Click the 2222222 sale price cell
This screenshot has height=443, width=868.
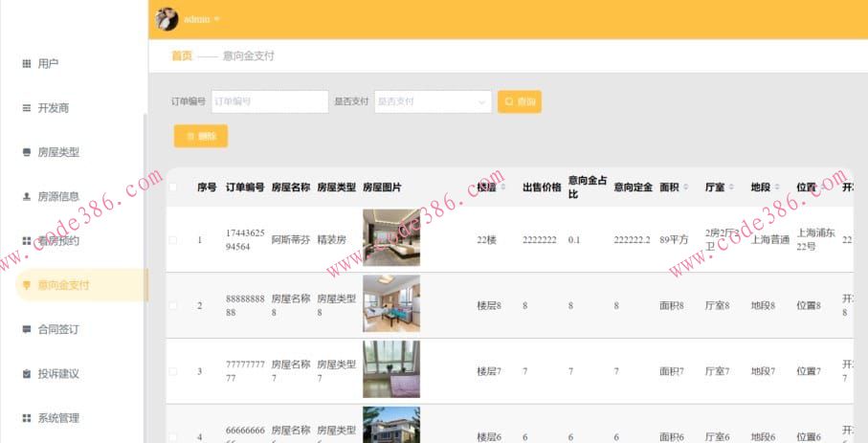coord(540,240)
